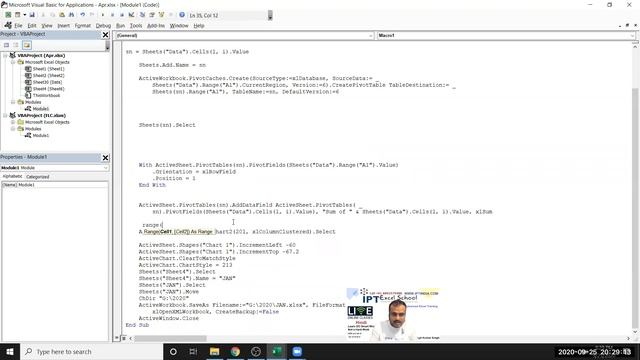Viewport: 640px width, 360px height.
Task: Close the Project - VBAProject panel
Action: pos(105,35)
